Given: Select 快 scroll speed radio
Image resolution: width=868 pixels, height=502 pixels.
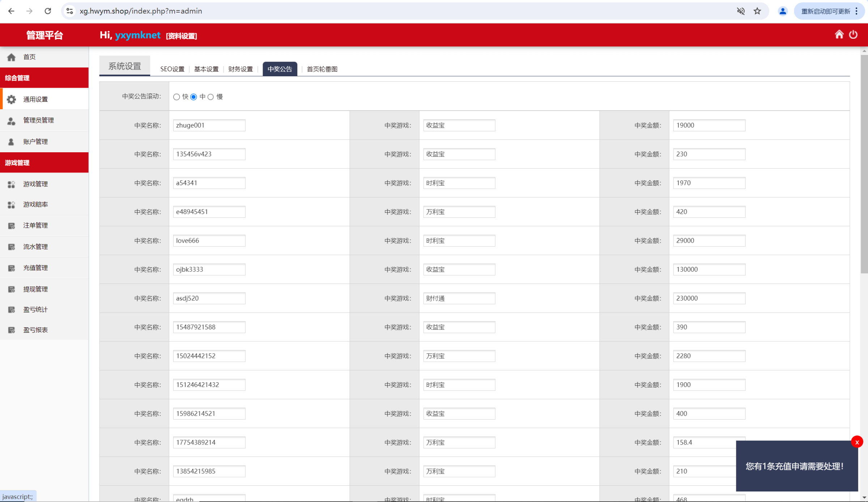Looking at the screenshot, I should 176,97.
